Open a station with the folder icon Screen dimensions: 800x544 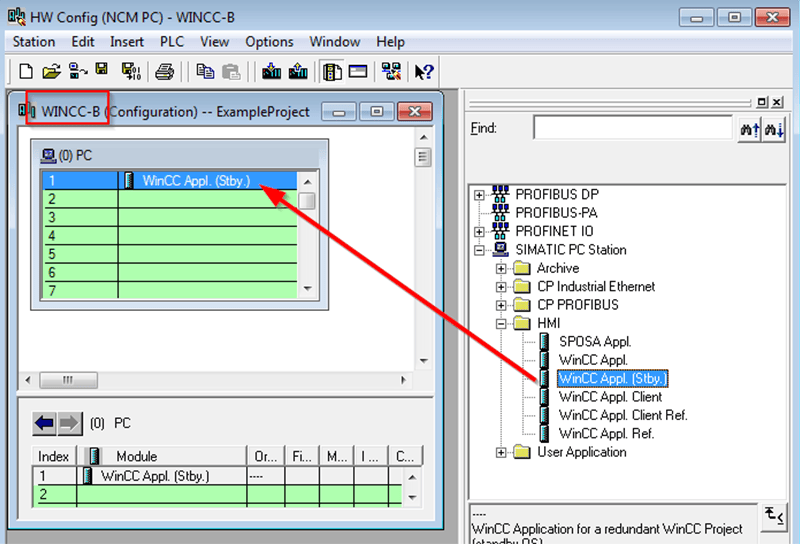point(51,71)
